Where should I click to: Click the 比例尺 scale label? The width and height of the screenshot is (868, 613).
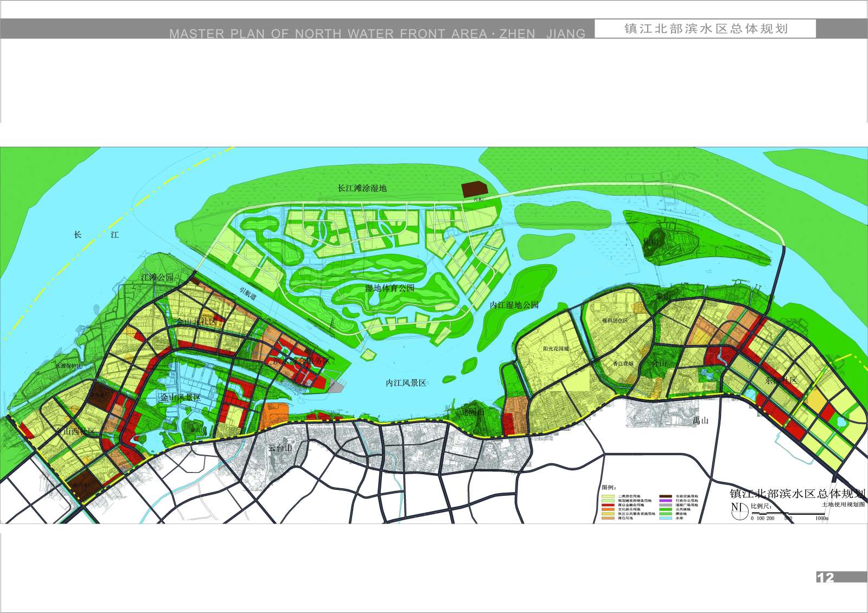761,506
